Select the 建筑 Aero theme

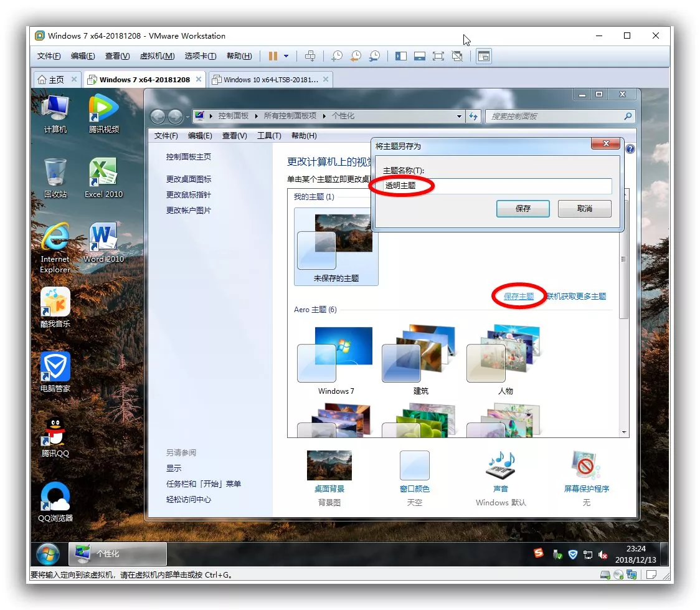[x=420, y=360]
